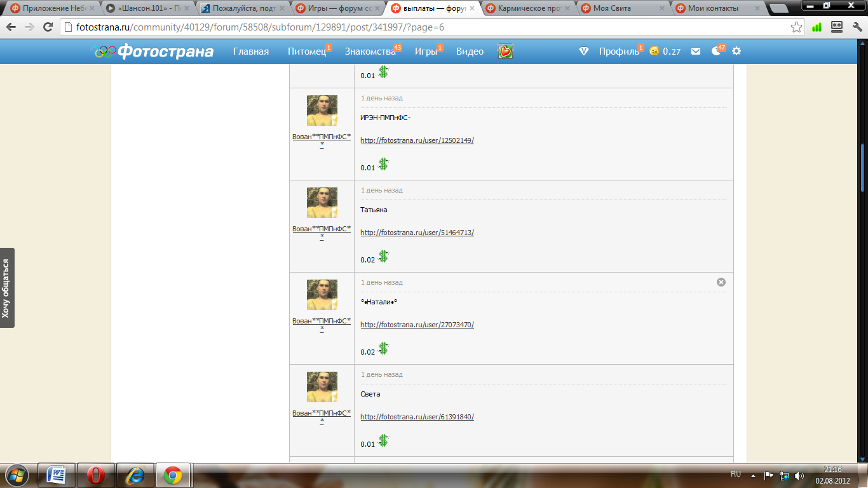Viewport: 868px width, 488px height.
Task: Open the Знакомства menu item
Action: [370, 51]
